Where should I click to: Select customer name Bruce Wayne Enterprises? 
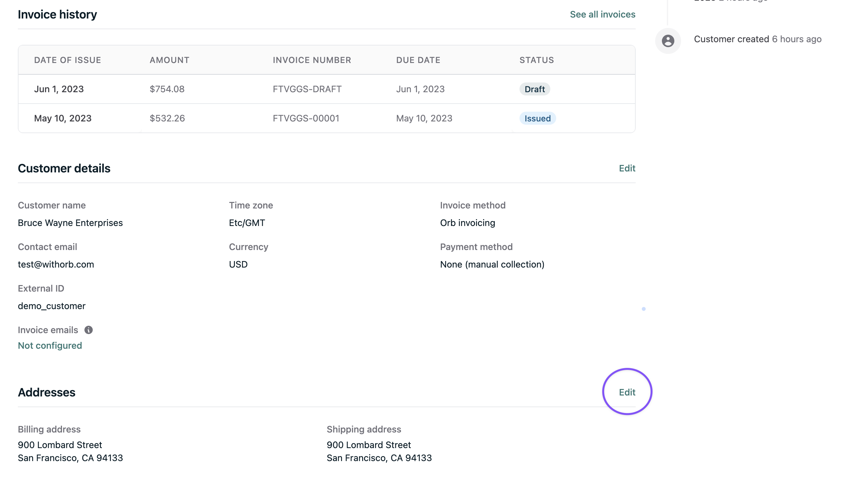(70, 223)
